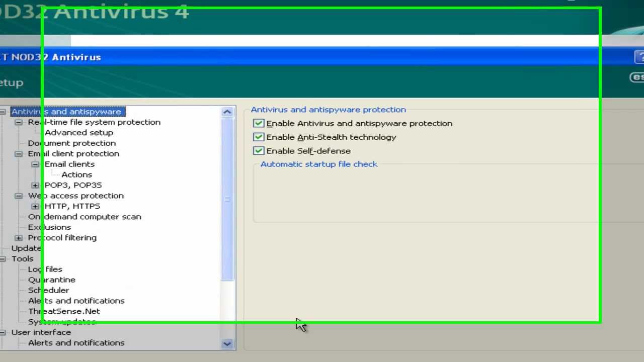Image resolution: width=644 pixels, height=362 pixels.
Task: Select Antivirus and antispyware tree node
Action: [x=67, y=112]
